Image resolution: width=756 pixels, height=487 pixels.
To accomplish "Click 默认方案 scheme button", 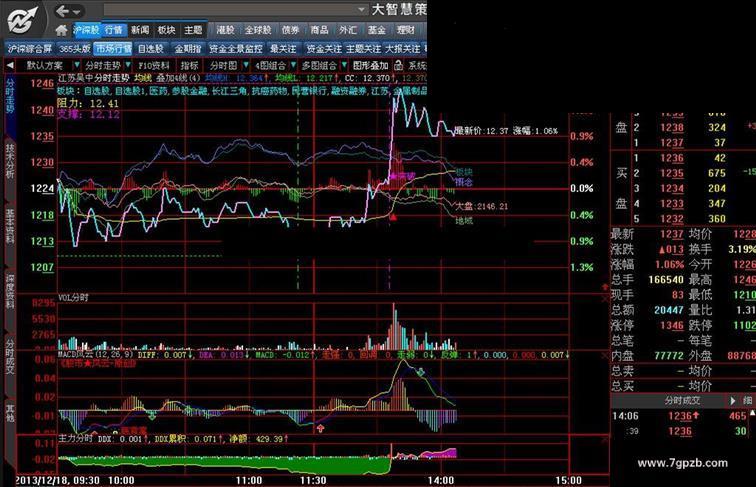I will [45, 65].
